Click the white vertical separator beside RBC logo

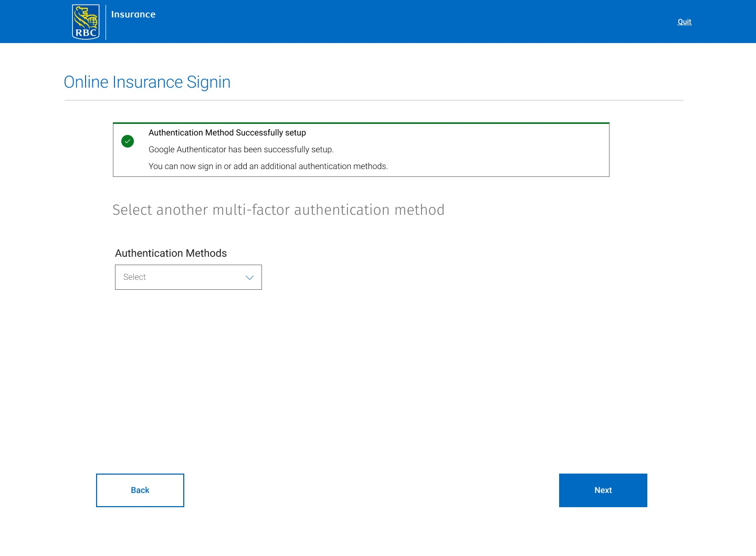tap(106, 22)
